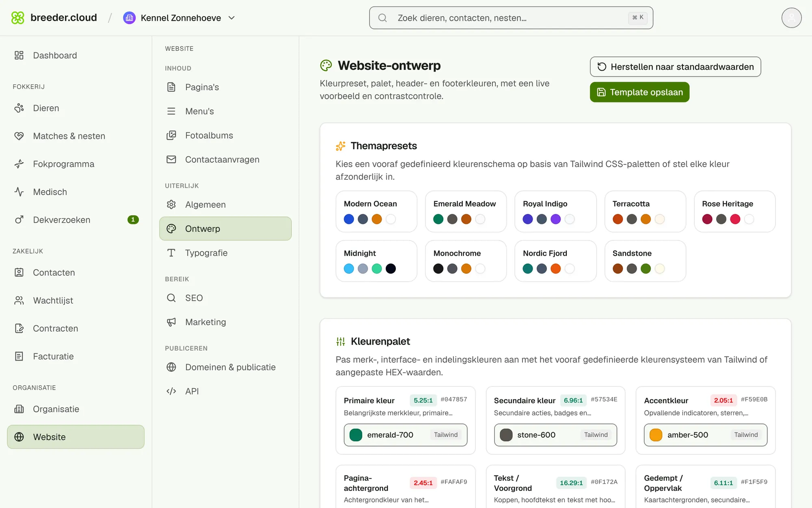This screenshot has height=508, width=812.
Task: Save with the Template opslaan button
Action: 639,92
